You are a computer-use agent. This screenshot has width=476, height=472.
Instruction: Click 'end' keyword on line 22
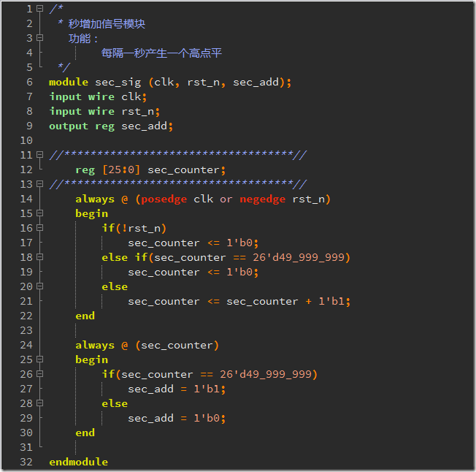click(x=85, y=316)
